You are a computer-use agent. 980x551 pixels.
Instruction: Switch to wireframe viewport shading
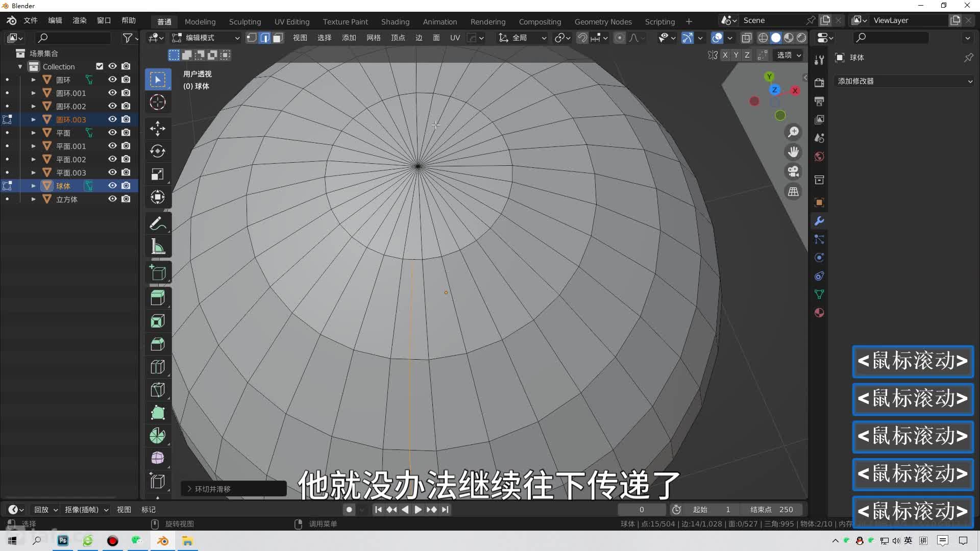tap(763, 38)
